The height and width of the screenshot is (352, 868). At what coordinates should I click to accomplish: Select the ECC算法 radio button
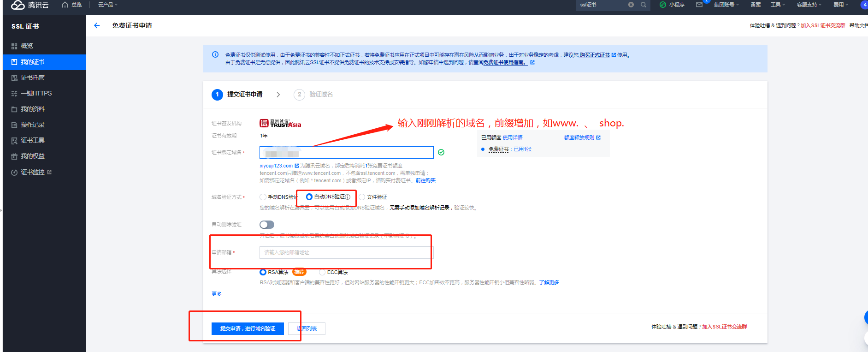pyautogui.click(x=322, y=272)
